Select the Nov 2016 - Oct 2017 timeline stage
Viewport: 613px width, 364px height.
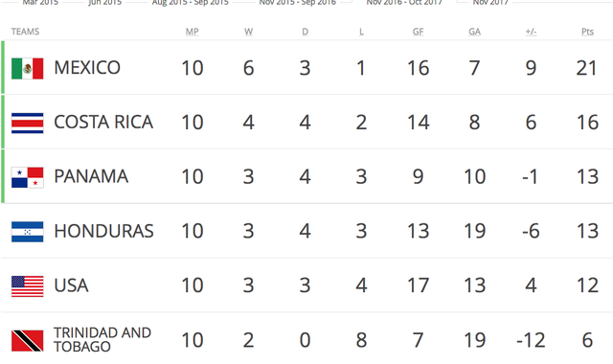tap(404, 2)
